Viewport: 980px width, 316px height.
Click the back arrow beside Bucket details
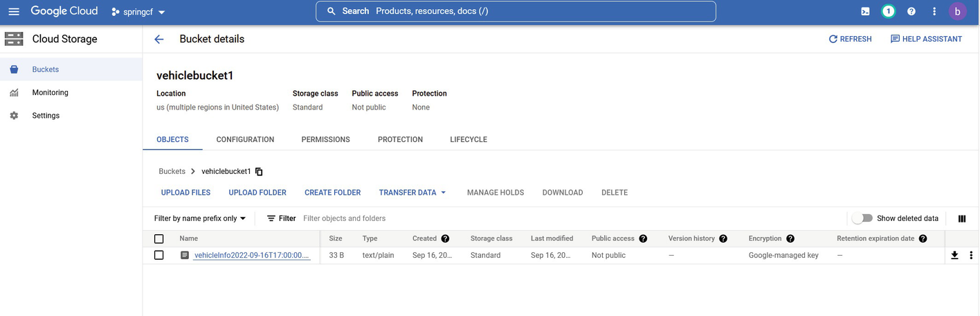[x=159, y=39]
